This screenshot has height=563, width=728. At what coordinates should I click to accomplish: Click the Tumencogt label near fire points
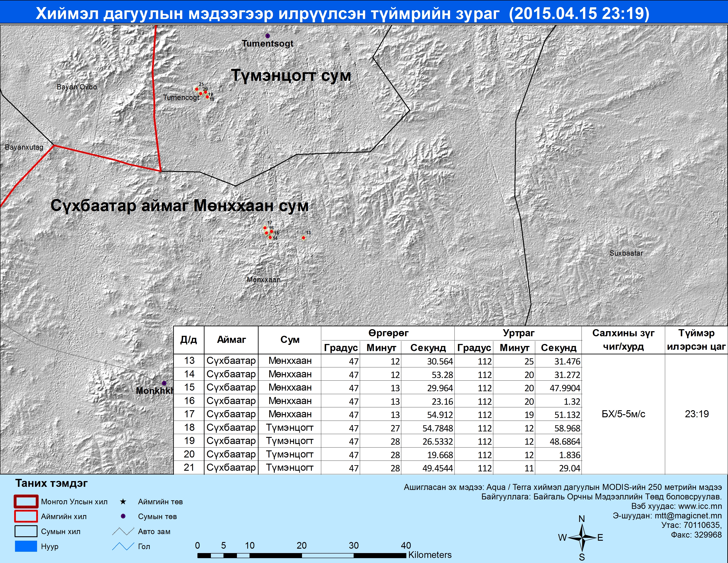point(181,97)
